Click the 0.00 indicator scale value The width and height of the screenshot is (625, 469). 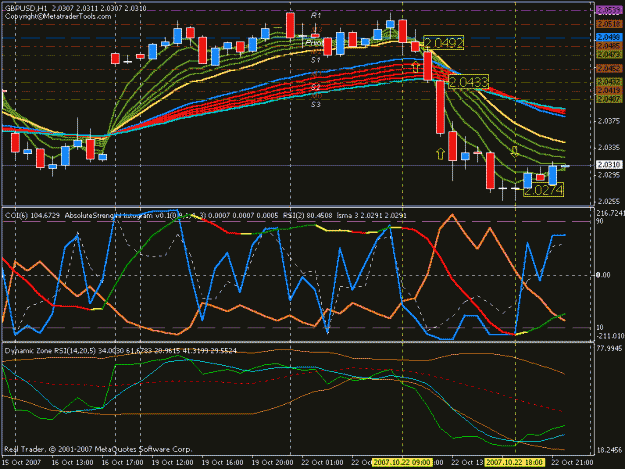(603, 275)
